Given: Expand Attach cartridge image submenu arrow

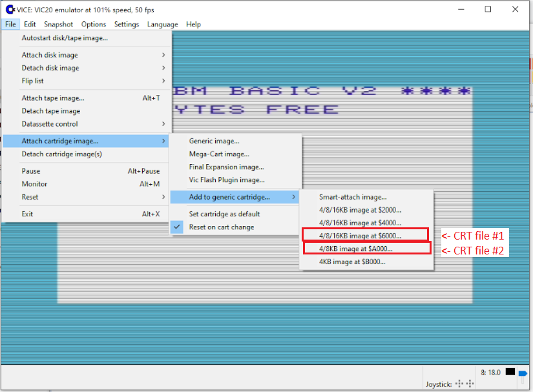Looking at the screenshot, I should pos(163,141).
